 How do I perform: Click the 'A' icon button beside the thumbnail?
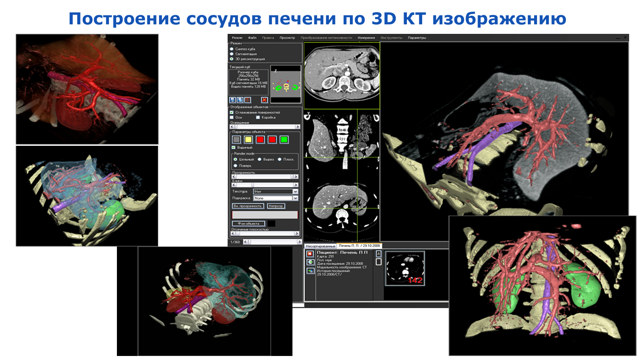(x=378, y=254)
